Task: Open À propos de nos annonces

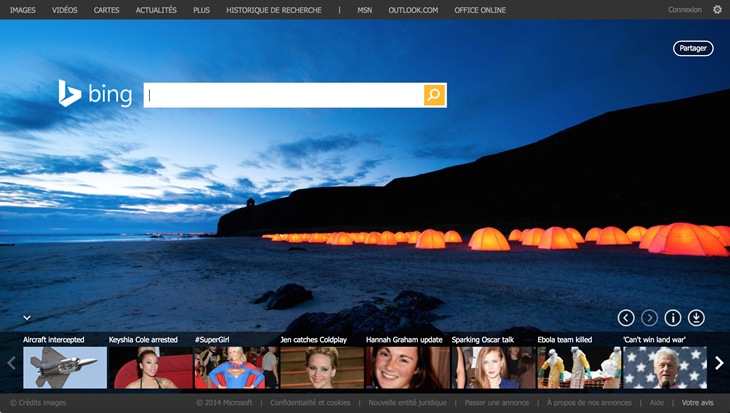Action: [589, 403]
